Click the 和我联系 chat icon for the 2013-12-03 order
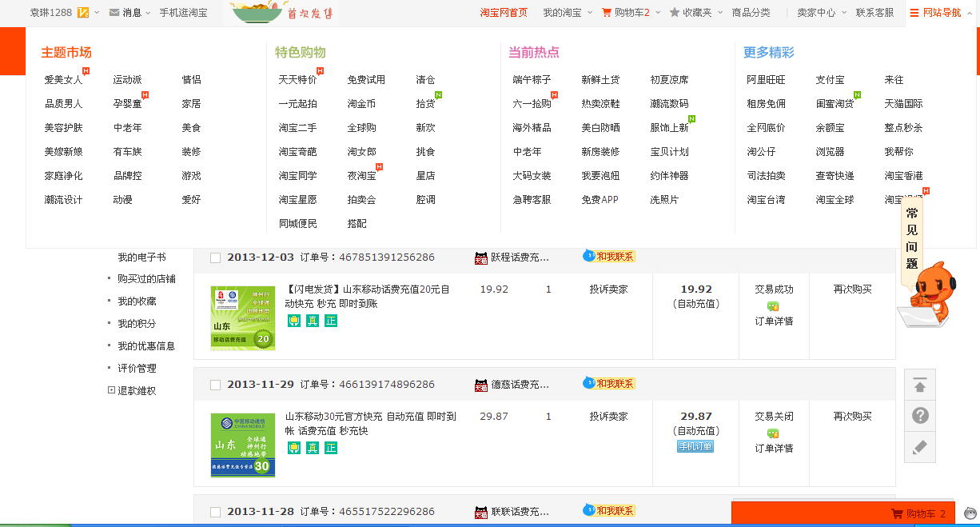This screenshot has width=980, height=527. pyautogui.click(x=609, y=257)
